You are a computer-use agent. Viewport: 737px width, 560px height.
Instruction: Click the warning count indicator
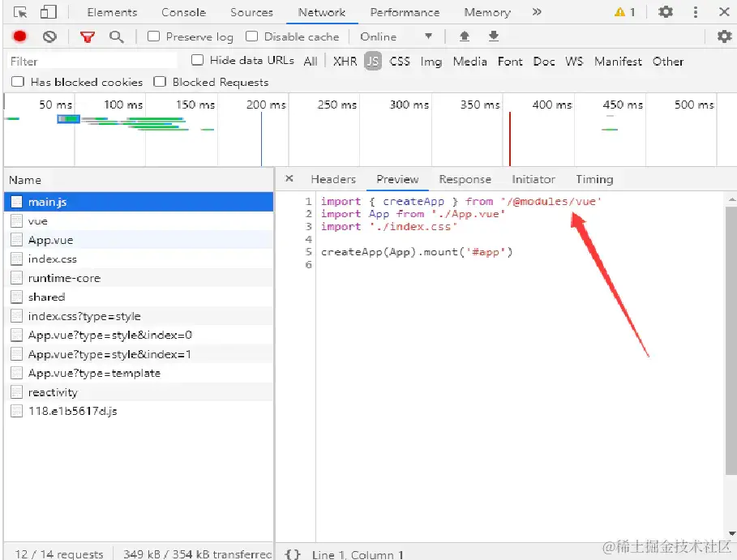click(x=625, y=12)
